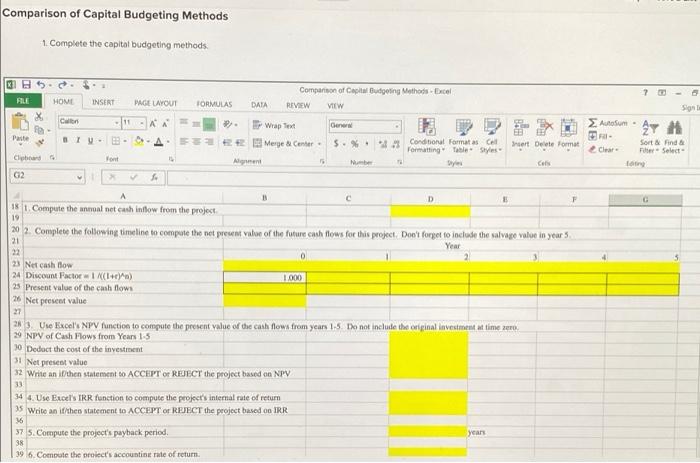
Task: Open the font size 11 dropdown
Action: pyautogui.click(x=142, y=122)
